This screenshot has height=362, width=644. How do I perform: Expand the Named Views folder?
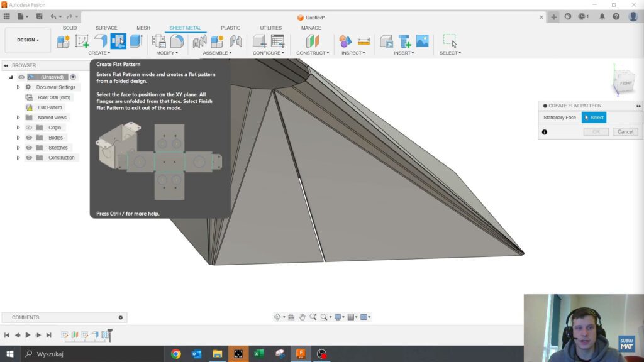(x=18, y=118)
